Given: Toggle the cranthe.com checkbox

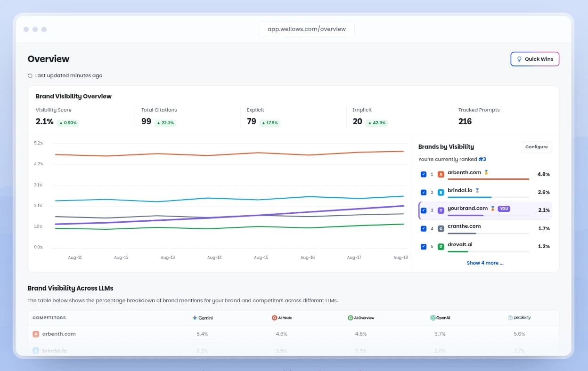Looking at the screenshot, I should coord(423,228).
